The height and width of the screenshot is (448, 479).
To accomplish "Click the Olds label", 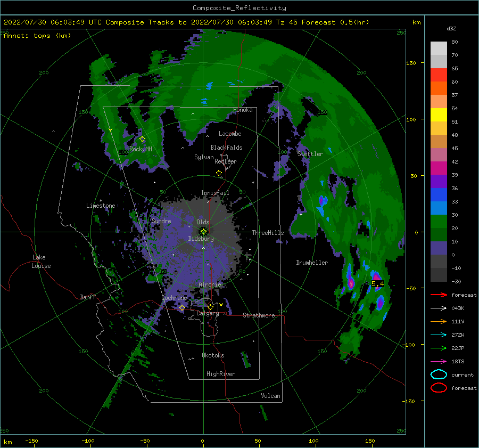I will [203, 222].
